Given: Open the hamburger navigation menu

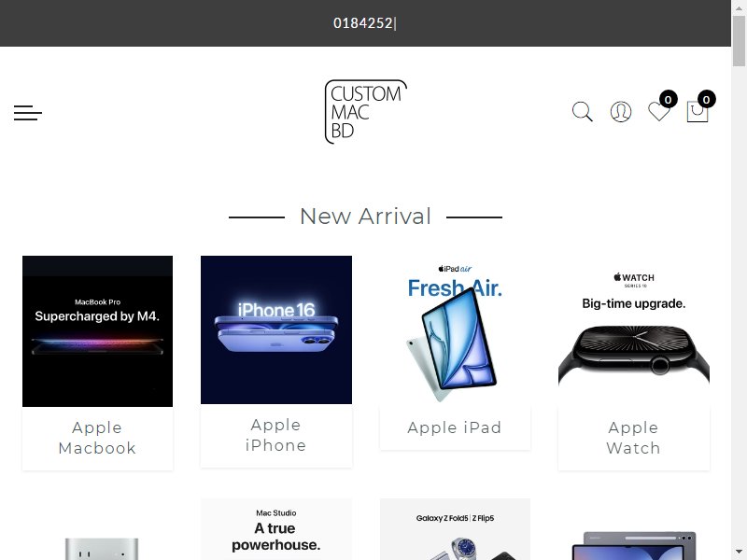Looking at the screenshot, I should pyautogui.click(x=28, y=113).
